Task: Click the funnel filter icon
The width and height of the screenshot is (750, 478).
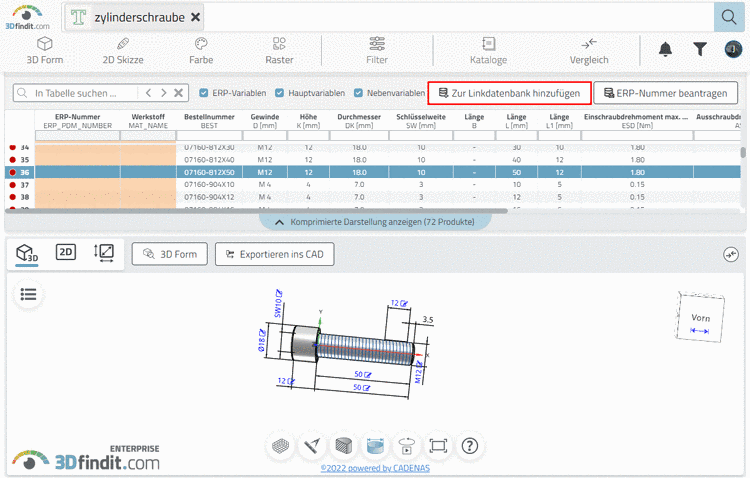Action: [700, 49]
